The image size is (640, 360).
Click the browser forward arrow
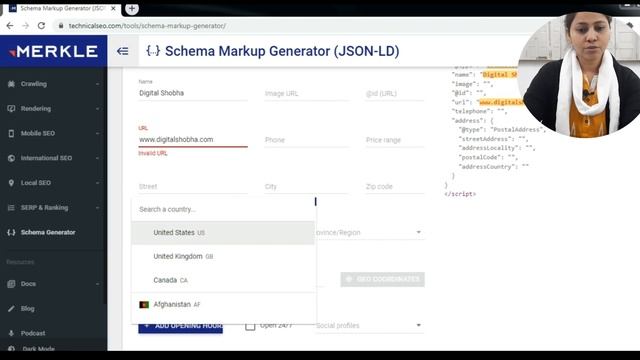[x=25, y=25]
